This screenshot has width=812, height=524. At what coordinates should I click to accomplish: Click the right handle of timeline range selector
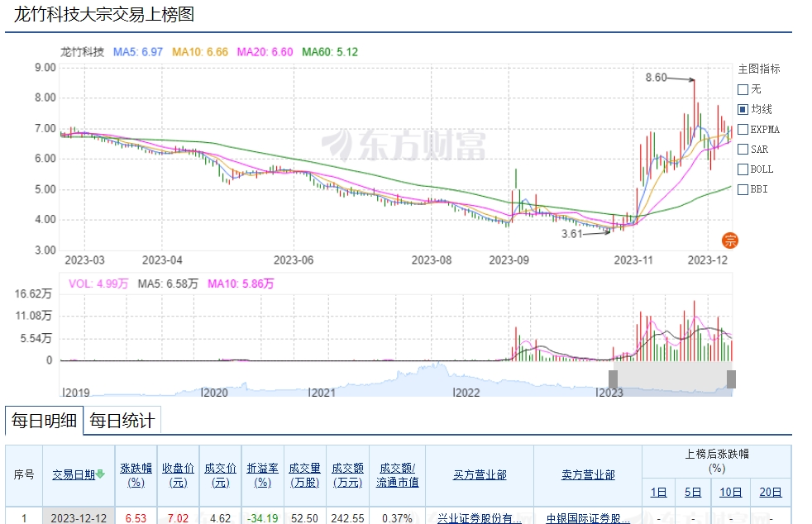(x=731, y=379)
